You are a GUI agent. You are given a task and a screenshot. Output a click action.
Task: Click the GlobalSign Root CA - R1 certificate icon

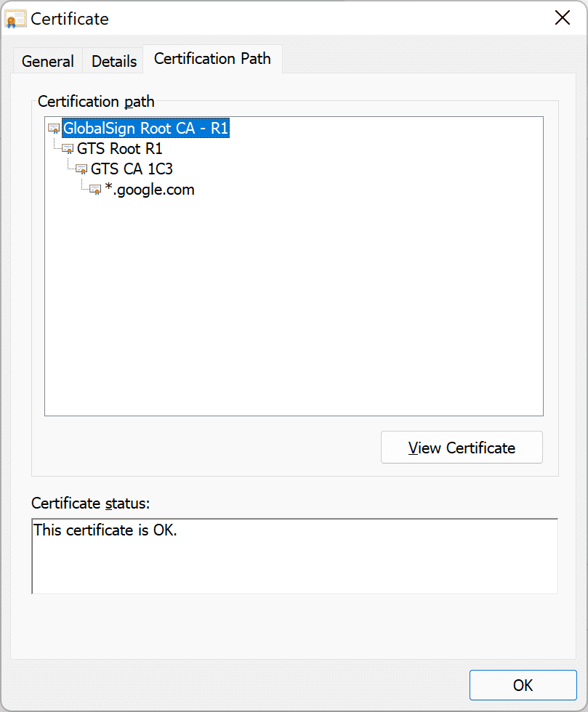pos(54,129)
